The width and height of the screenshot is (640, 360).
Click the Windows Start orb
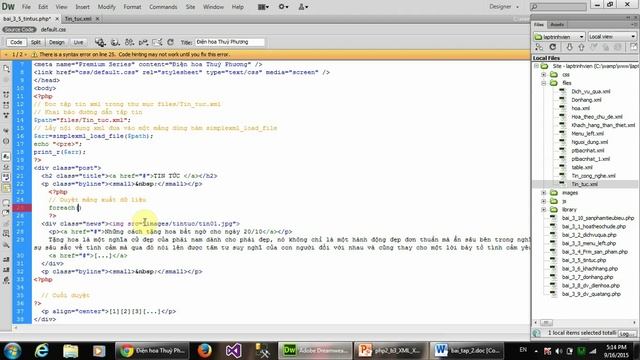(12, 351)
